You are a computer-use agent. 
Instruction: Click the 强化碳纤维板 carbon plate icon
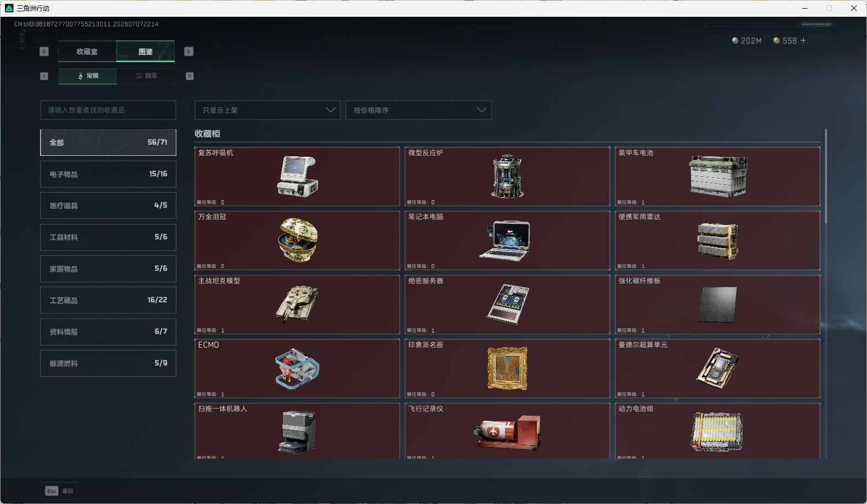(x=718, y=304)
